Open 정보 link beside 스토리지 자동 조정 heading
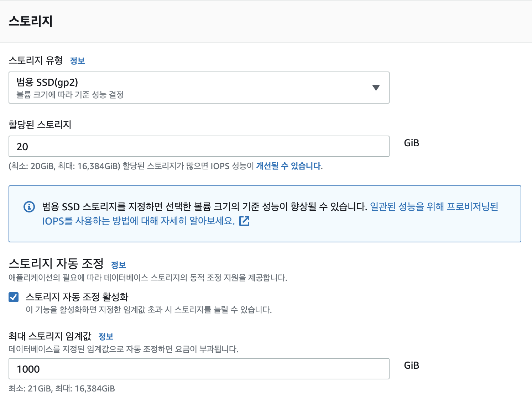This screenshot has height=405, width=532. 119,265
